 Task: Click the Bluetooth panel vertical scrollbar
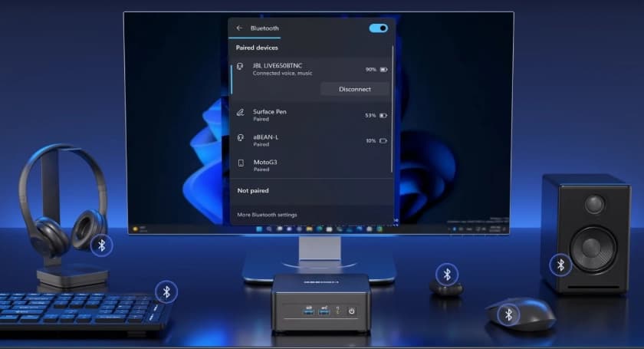pyautogui.click(x=393, y=109)
